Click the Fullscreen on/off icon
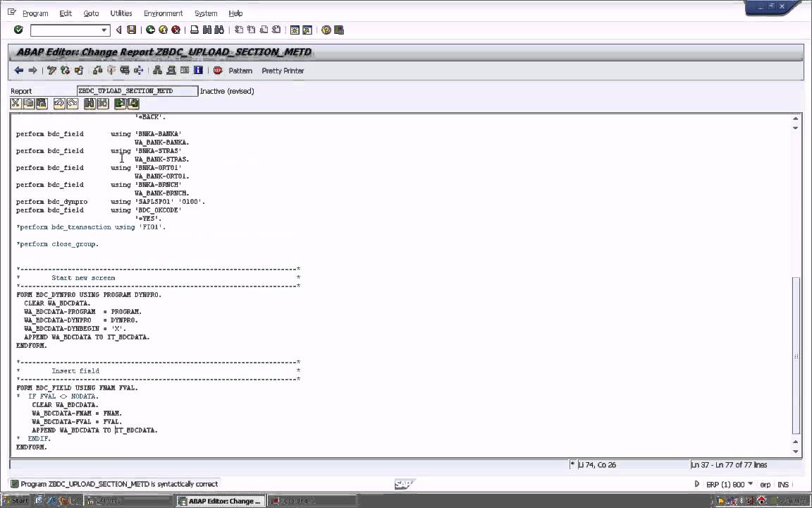The image size is (812, 508). click(x=185, y=71)
